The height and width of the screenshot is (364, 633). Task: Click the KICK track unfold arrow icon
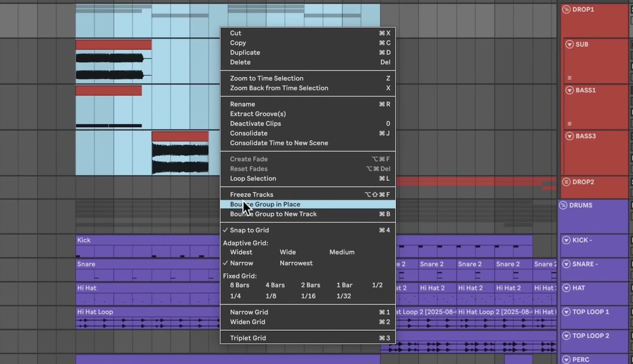point(566,240)
